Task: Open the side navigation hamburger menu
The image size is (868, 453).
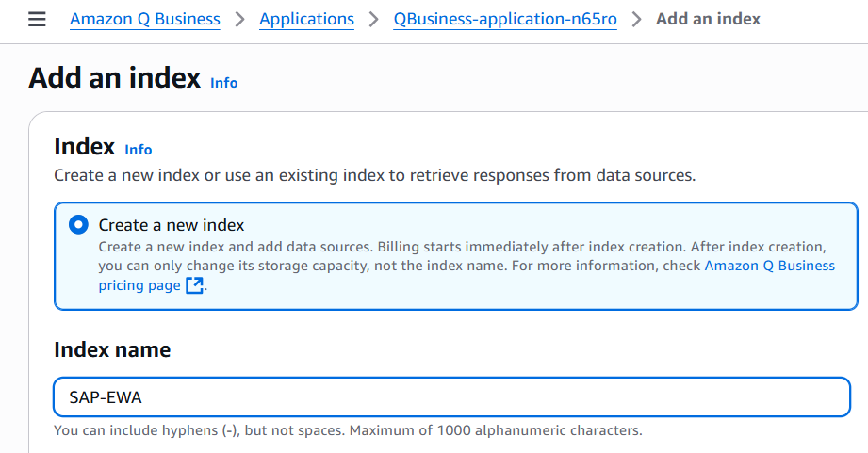Action: (37, 19)
